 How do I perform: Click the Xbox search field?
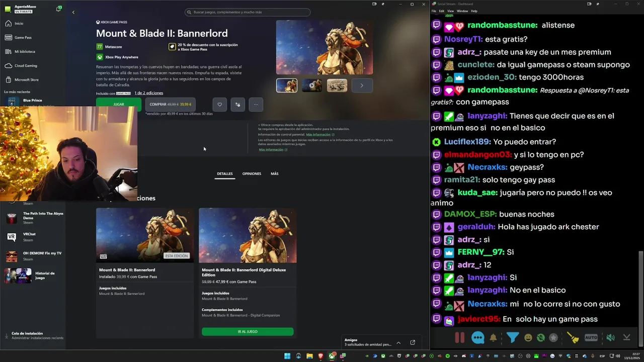click(248, 12)
